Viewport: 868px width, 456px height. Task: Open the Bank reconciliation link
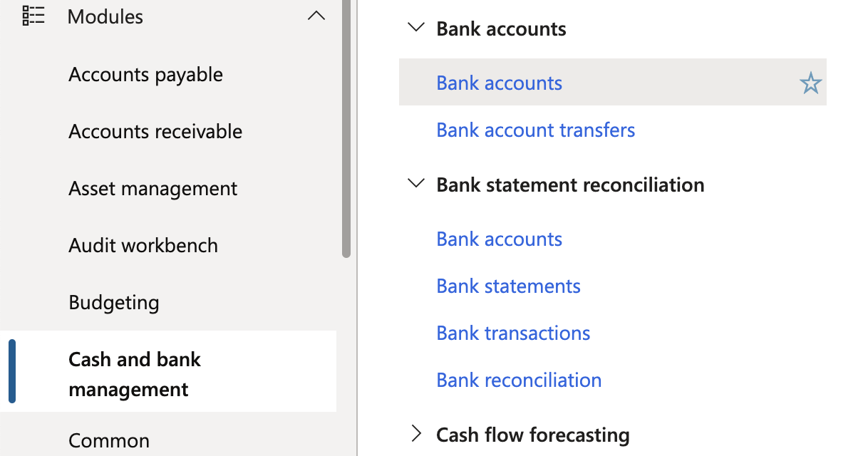point(519,380)
